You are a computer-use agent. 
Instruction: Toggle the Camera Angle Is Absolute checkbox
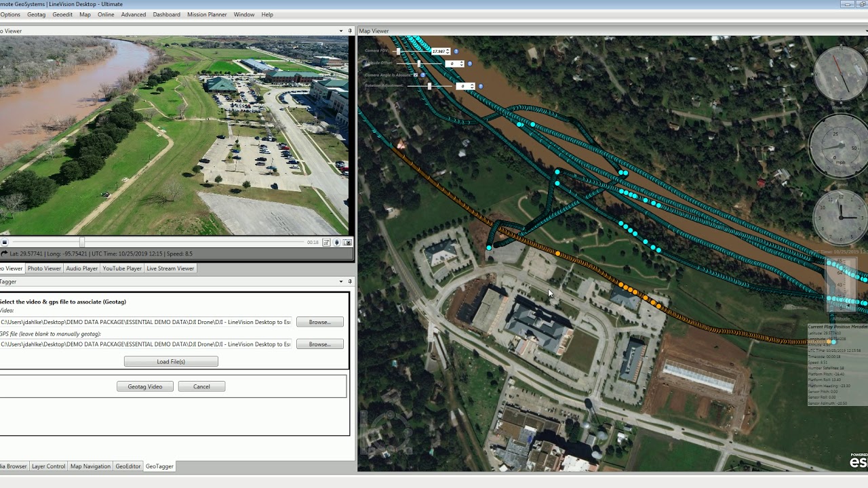[416, 75]
